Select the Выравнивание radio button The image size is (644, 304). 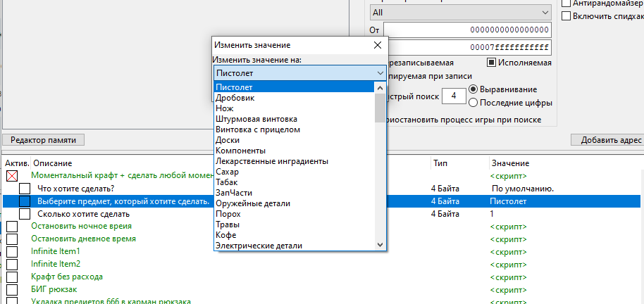click(473, 89)
